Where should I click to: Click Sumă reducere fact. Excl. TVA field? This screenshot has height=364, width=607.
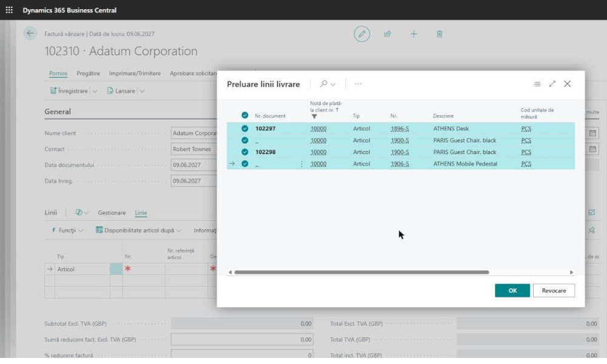242,340
